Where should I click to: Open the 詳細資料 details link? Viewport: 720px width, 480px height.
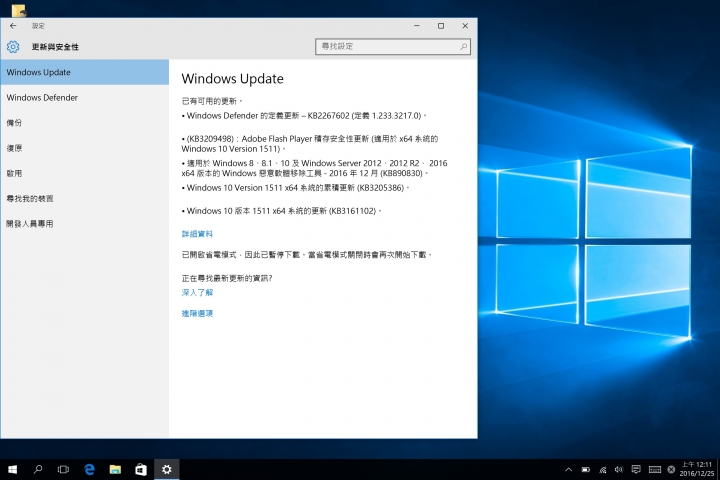[197, 234]
